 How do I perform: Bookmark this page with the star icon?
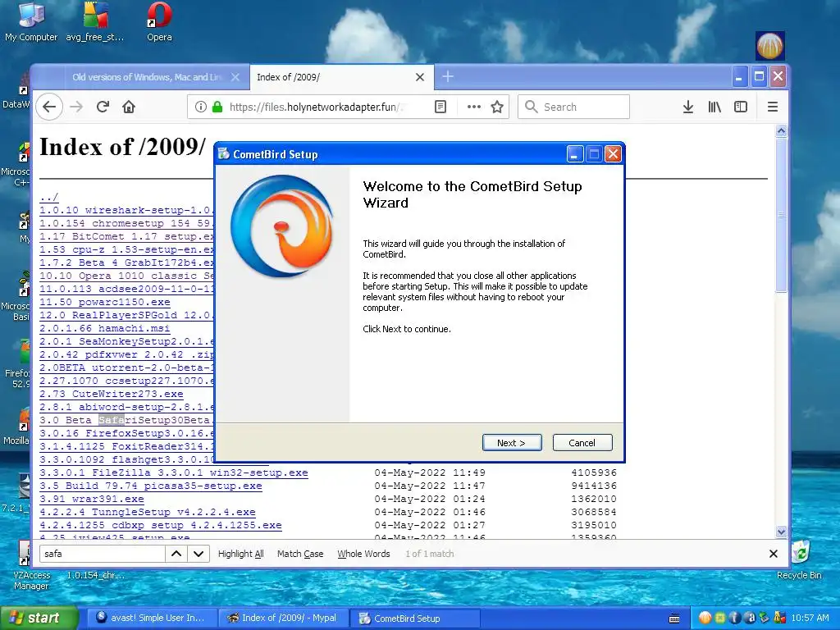pos(497,107)
